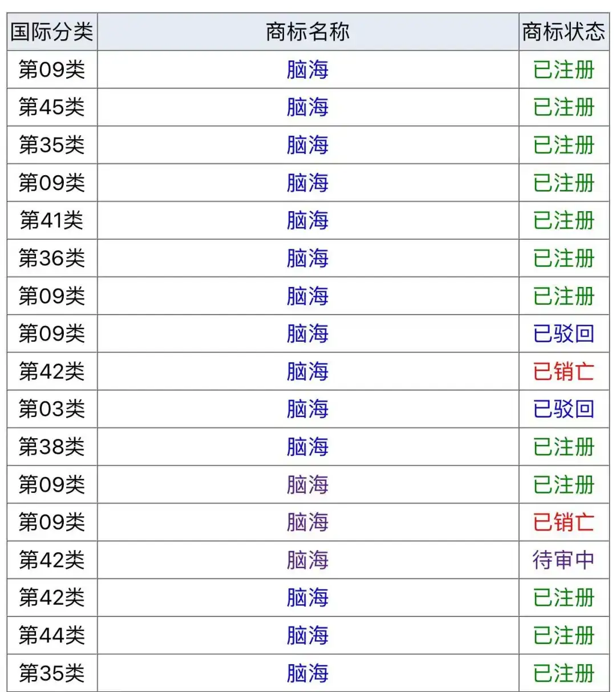This screenshot has height=692, width=616.
Task: Select the 第03类 classification cell
Action: tap(52, 409)
